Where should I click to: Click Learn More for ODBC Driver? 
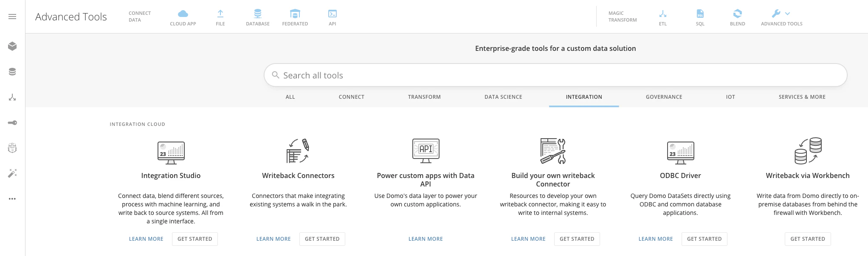coord(656,239)
